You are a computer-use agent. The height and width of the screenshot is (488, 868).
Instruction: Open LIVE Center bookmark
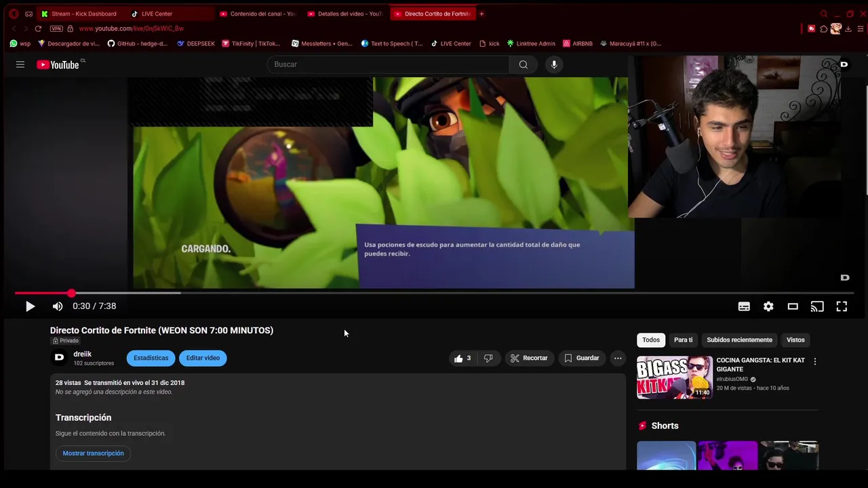451,43
